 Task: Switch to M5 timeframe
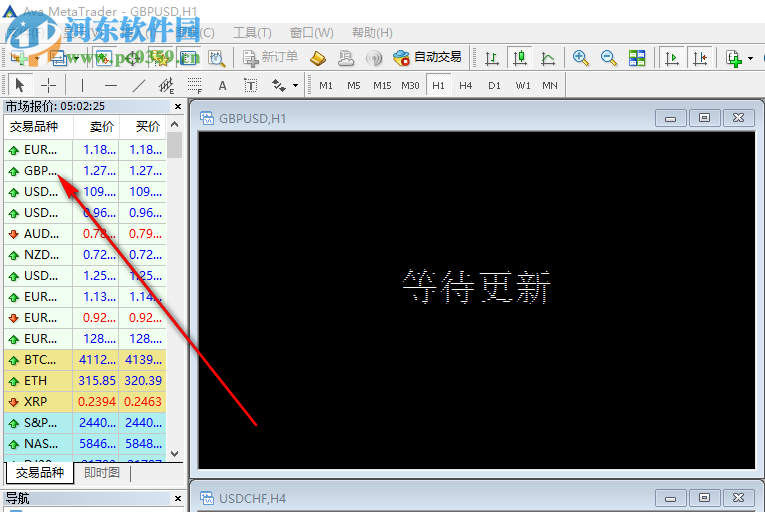tap(354, 85)
